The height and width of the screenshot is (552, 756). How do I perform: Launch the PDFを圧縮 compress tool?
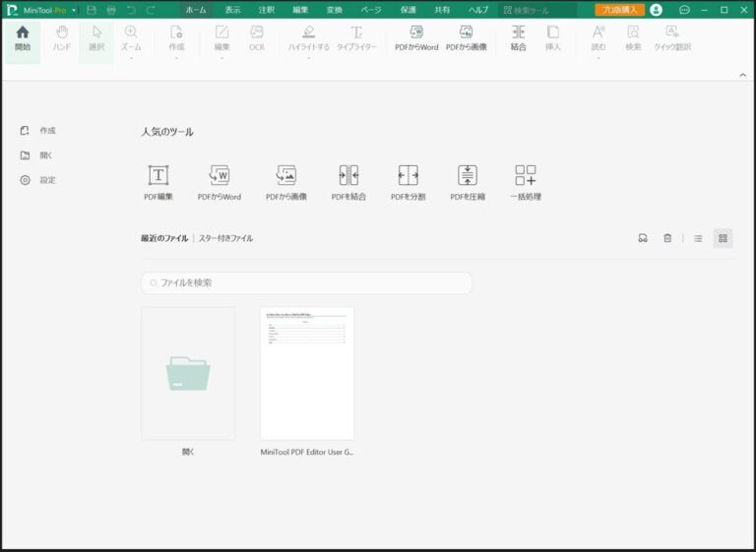click(x=467, y=175)
